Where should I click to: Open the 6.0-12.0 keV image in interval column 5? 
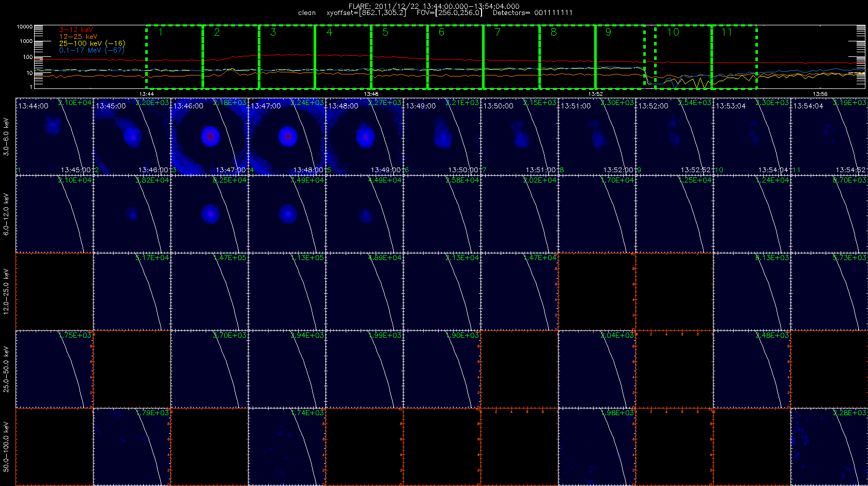pos(364,214)
